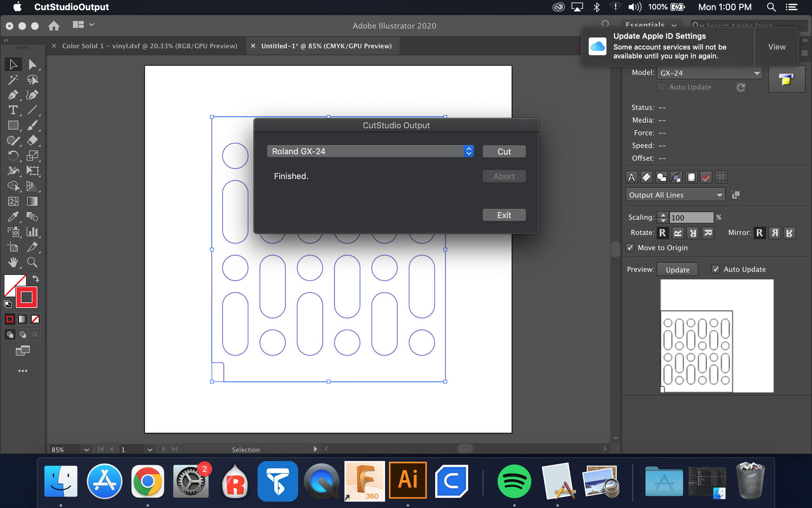Screen dimensions: 812x508
Task: Enable Auto Update checkbox under Model
Action: tap(661, 87)
